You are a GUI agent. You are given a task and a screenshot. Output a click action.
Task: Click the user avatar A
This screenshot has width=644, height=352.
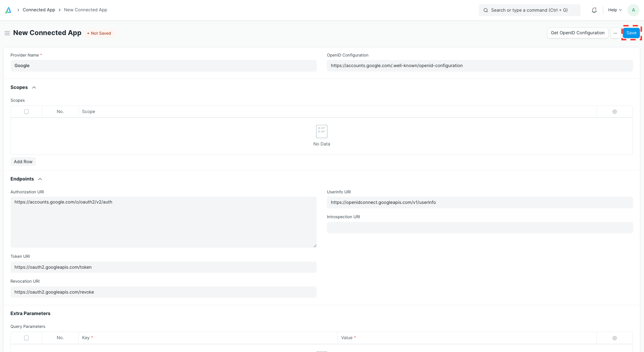633,10
